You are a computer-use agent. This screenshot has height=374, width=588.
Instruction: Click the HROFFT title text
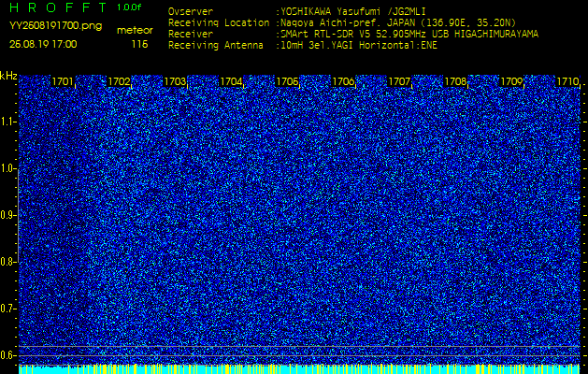click(x=58, y=7)
